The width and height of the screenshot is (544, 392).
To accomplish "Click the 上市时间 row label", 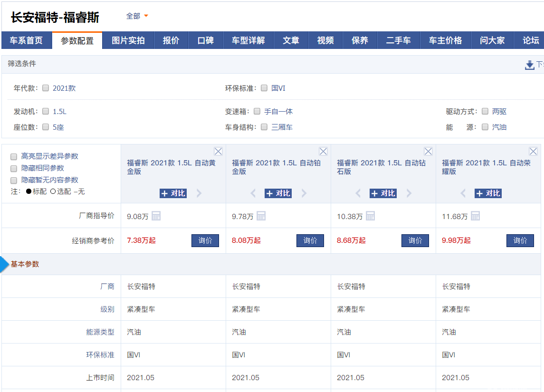I will coord(100,377).
